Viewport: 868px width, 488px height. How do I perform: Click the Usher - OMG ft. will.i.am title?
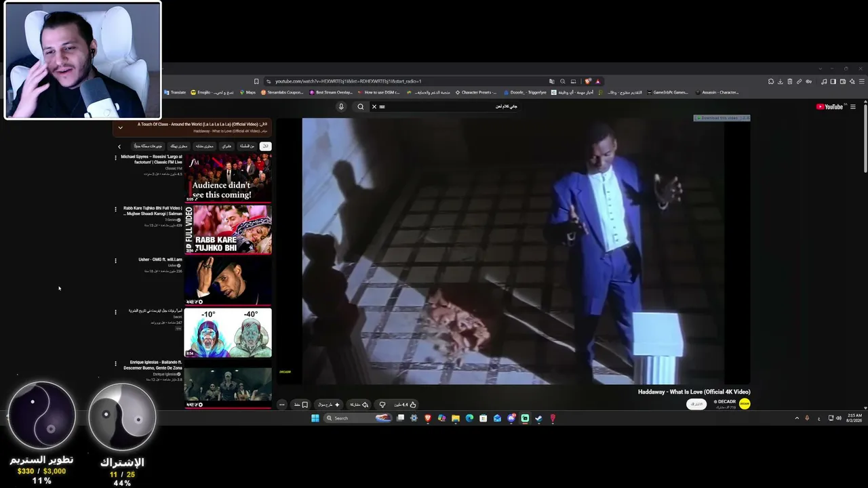[x=160, y=260]
